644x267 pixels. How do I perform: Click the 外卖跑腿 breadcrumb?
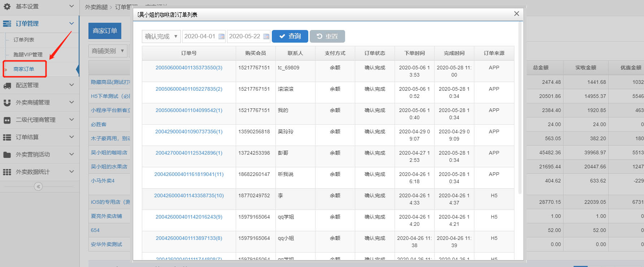(96, 7)
